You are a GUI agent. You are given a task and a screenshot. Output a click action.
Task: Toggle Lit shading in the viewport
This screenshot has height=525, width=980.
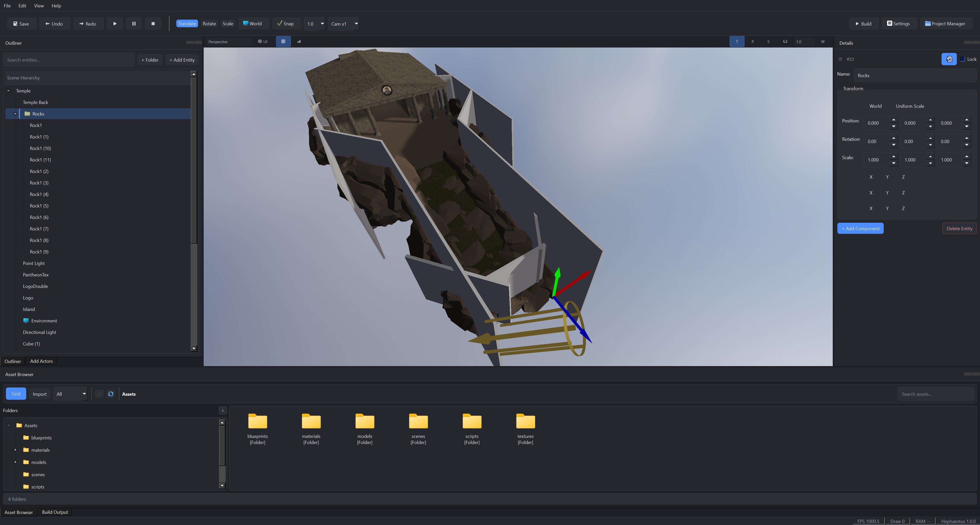[x=263, y=41]
